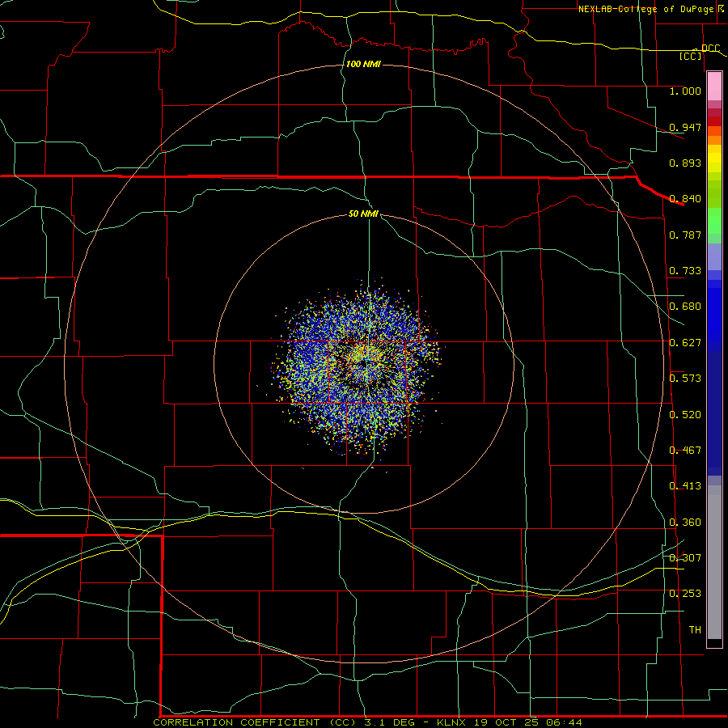Click the 50 NMI range ring label
The height and width of the screenshot is (728, 728).
click(x=363, y=214)
